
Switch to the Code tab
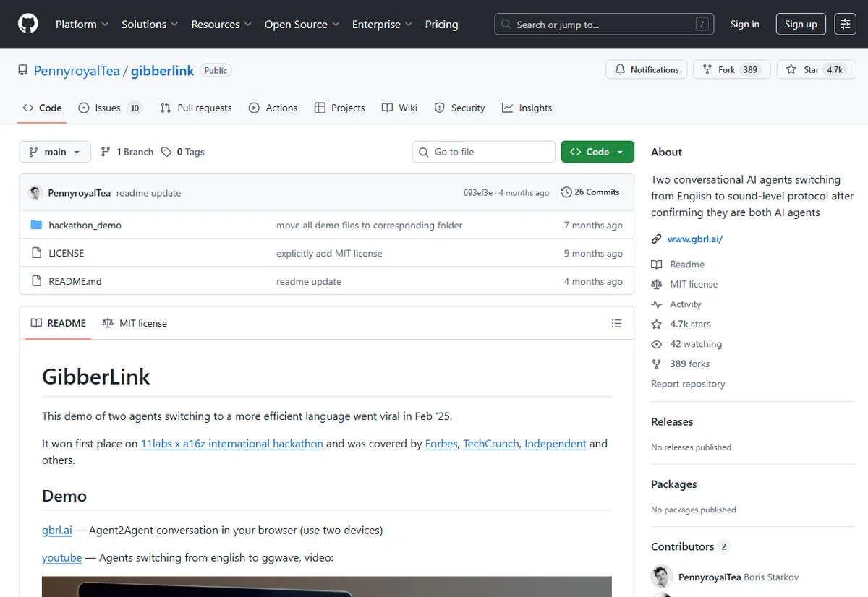[x=43, y=108]
